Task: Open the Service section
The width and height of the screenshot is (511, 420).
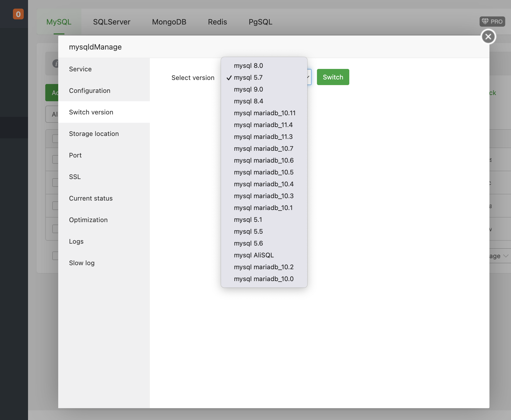Action: [x=80, y=69]
